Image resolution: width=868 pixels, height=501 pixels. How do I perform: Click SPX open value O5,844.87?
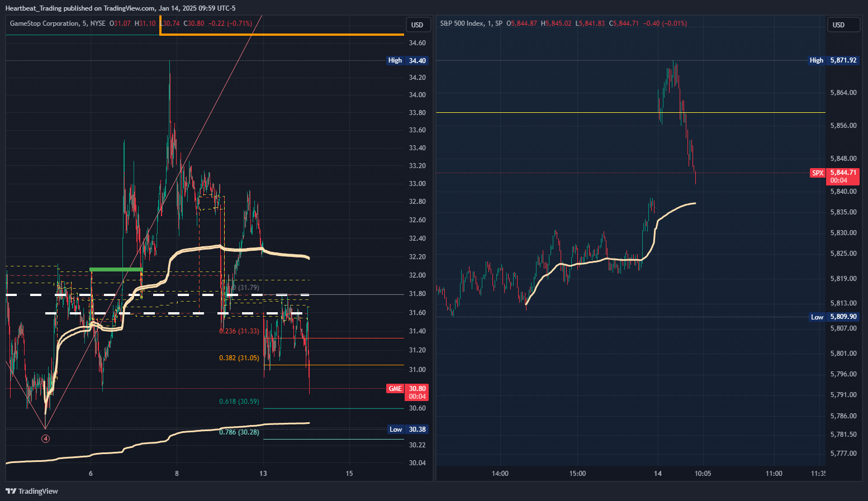(522, 23)
